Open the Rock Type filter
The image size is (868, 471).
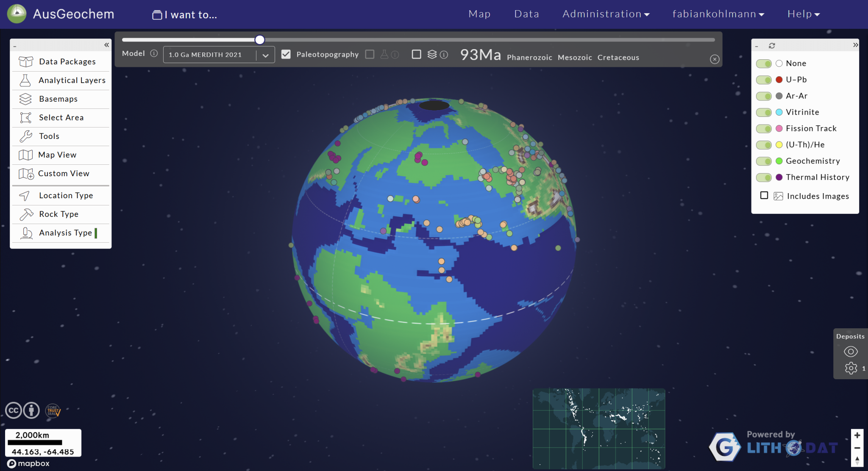pyautogui.click(x=58, y=214)
